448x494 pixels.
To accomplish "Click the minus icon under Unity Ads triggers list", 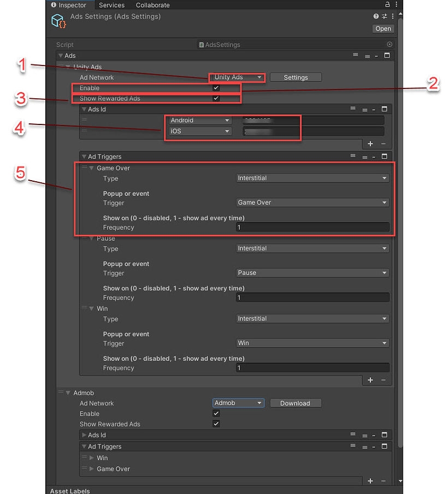I will tap(383, 380).
